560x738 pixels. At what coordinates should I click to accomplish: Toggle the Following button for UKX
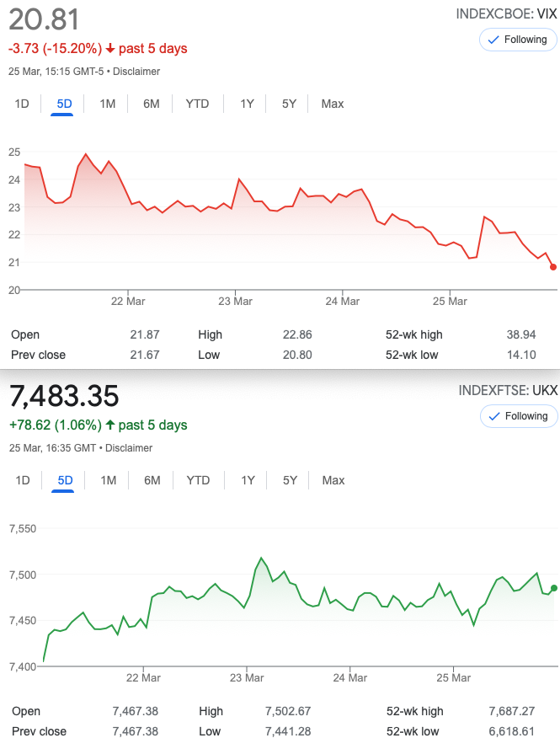[517, 416]
